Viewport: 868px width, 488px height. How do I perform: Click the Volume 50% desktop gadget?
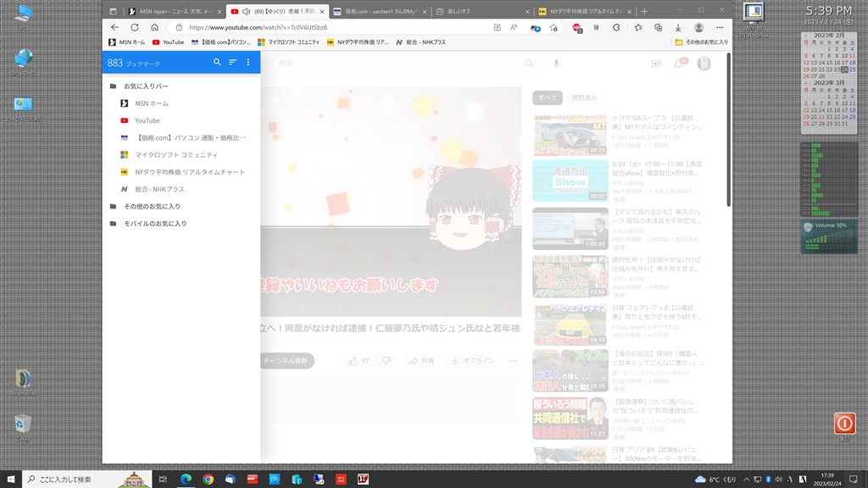pyautogui.click(x=829, y=236)
